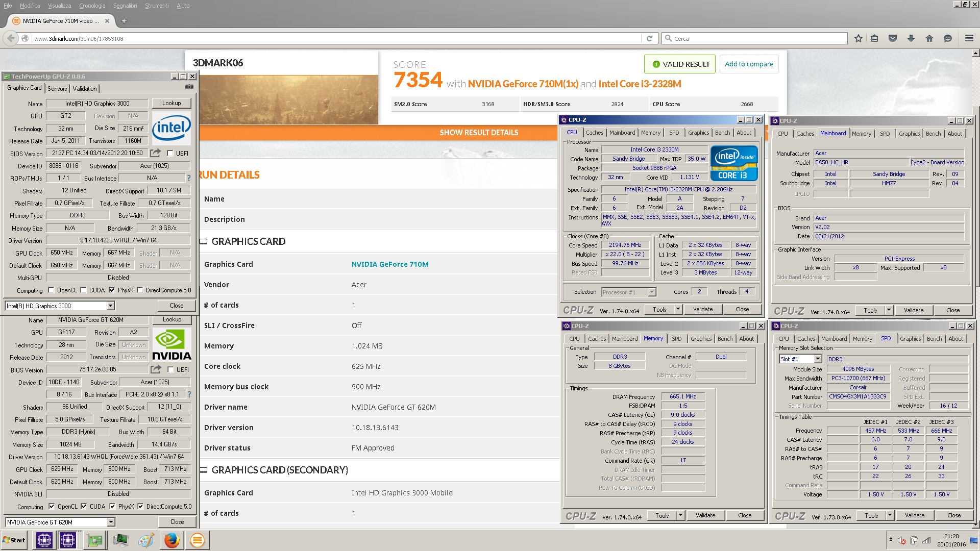Expand Tools arrow in CPU-Z CPU window
980x551 pixels.
(678, 309)
